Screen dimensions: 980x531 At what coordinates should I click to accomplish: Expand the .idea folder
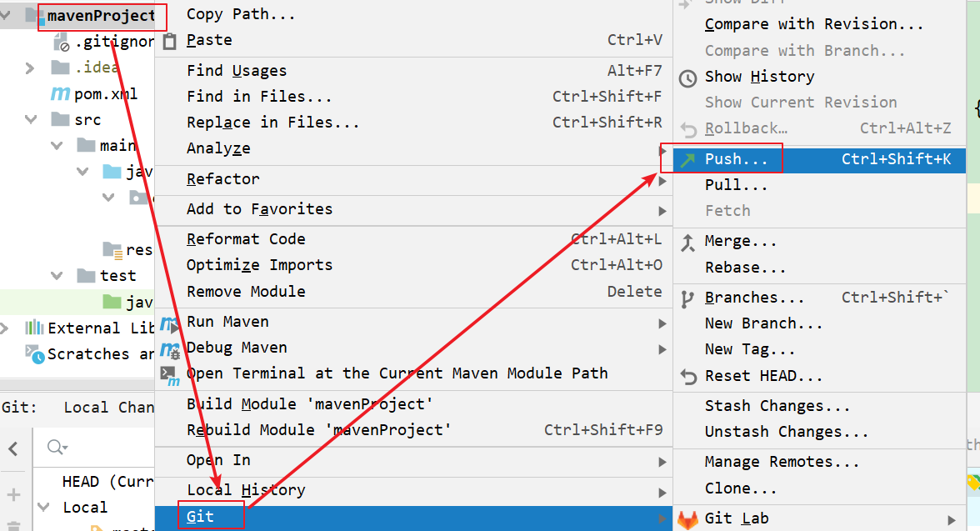point(30,68)
